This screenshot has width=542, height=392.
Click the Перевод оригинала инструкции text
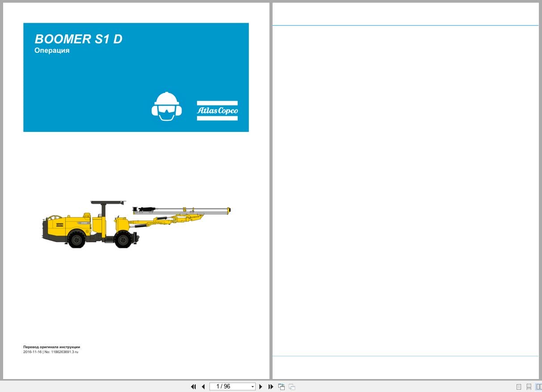click(51, 347)
